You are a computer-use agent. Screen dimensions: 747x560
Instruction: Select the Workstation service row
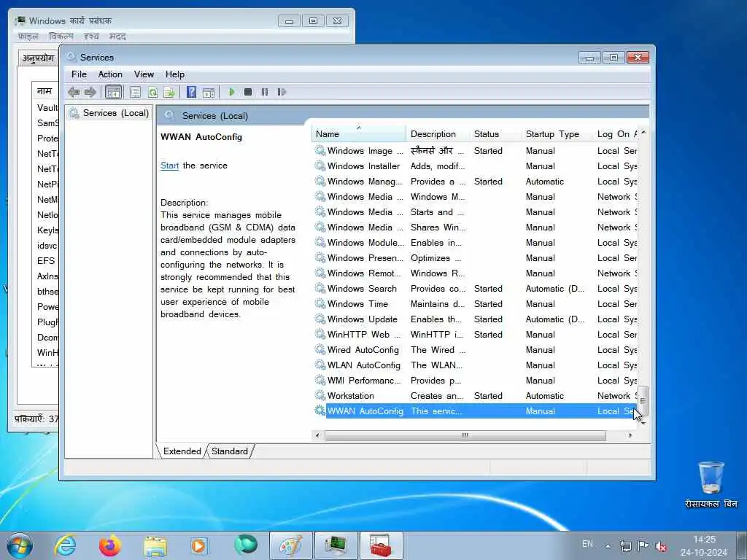tap(476, 396)
